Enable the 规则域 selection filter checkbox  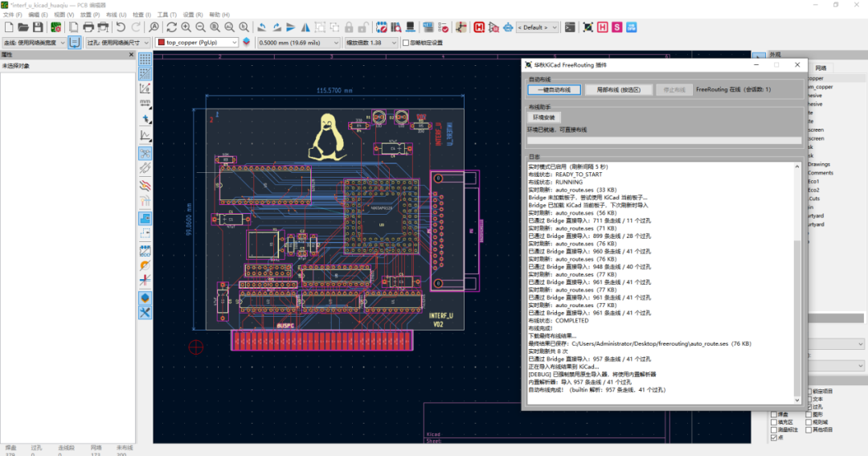point(809,422)
